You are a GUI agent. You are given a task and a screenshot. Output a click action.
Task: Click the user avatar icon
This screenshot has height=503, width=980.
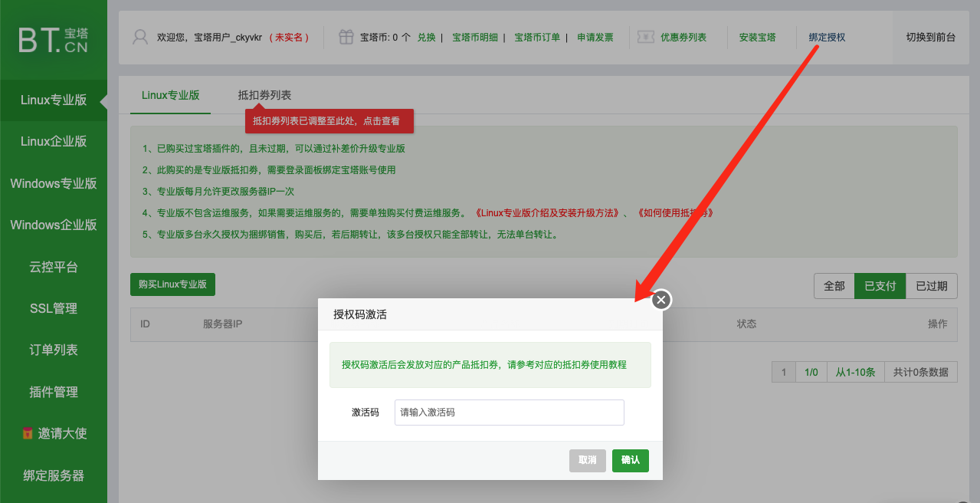click(140, 37)
